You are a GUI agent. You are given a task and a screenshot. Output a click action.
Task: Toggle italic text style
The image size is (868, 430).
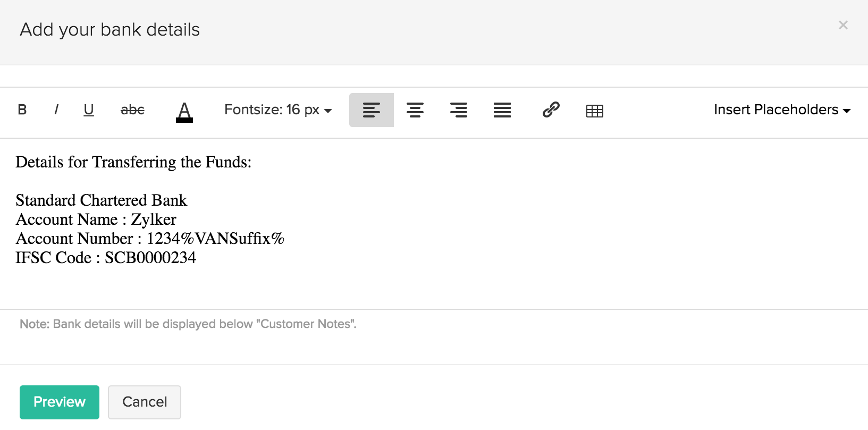tap(56, 110)
